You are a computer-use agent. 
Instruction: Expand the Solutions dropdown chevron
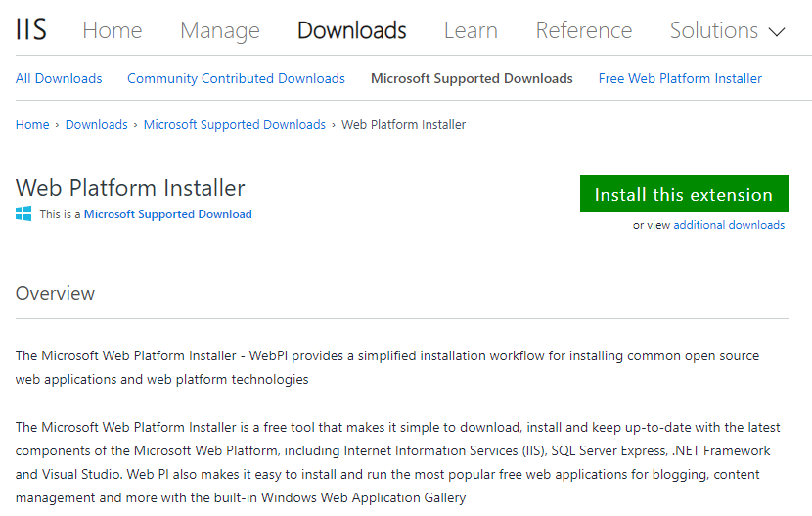tap(777, 32)
